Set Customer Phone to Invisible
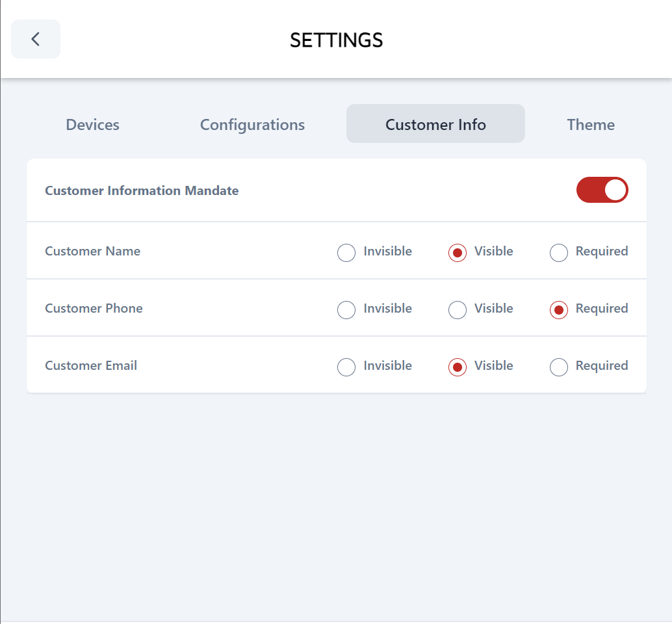The height and width of the screenshot is (624, 672). coord(347,309)
